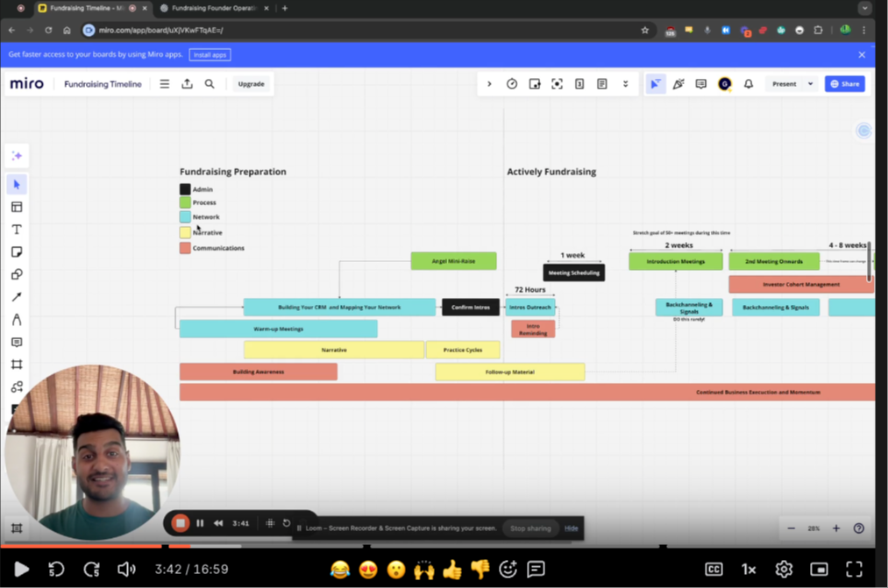This screenshot has width=888, height=588.
Task: Click the Export board icon
Action: click(x=187, y=84)
